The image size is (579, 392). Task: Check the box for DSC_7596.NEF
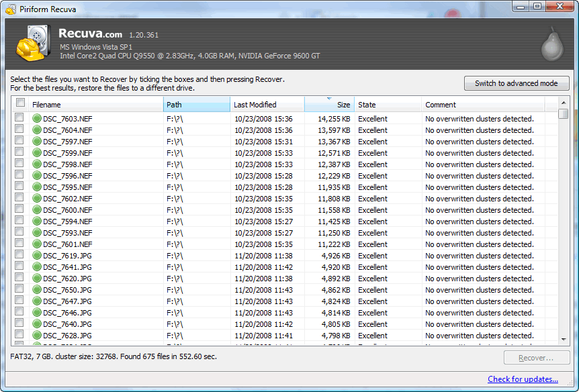coord(19,175)
